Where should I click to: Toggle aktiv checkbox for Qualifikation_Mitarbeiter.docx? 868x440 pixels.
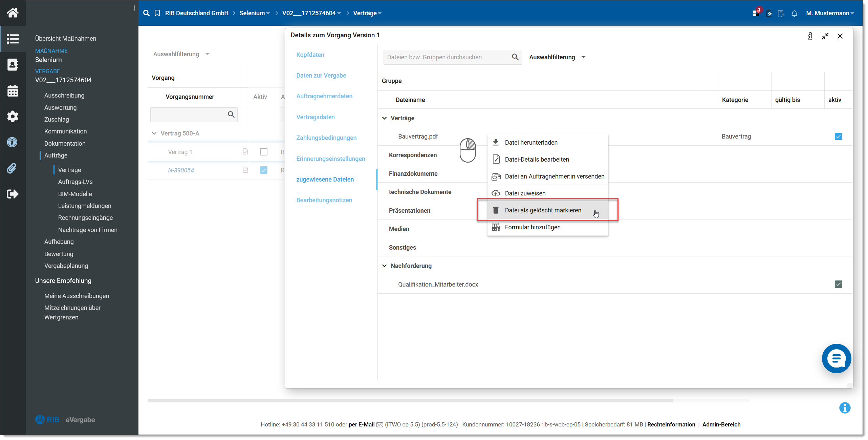coord(838,284)
